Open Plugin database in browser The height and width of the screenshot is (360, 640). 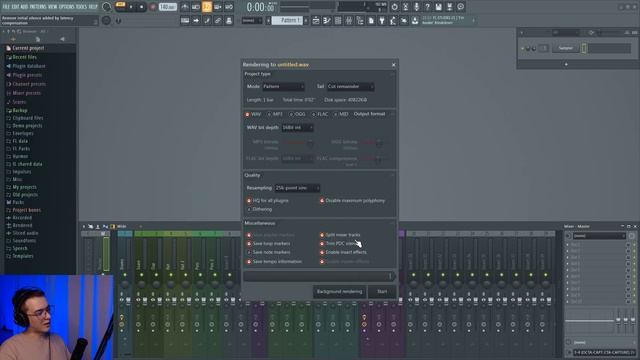pyautogui.click(x=29, y=66)
